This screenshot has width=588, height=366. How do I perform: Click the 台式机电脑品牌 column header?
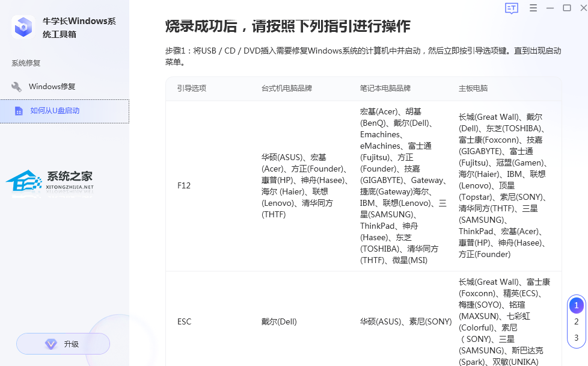(x=287, y=88)
